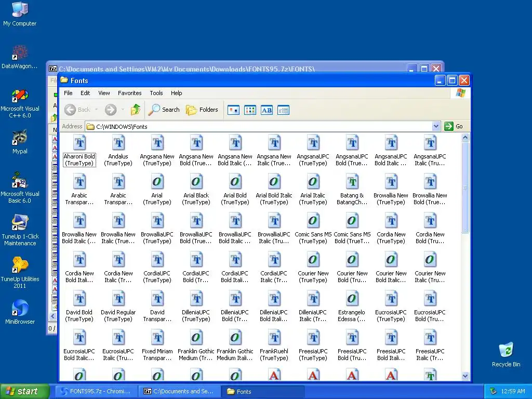532x399 pixels.
Task: Click the Fonts taskbar button
Action: [x=262, y=391]
